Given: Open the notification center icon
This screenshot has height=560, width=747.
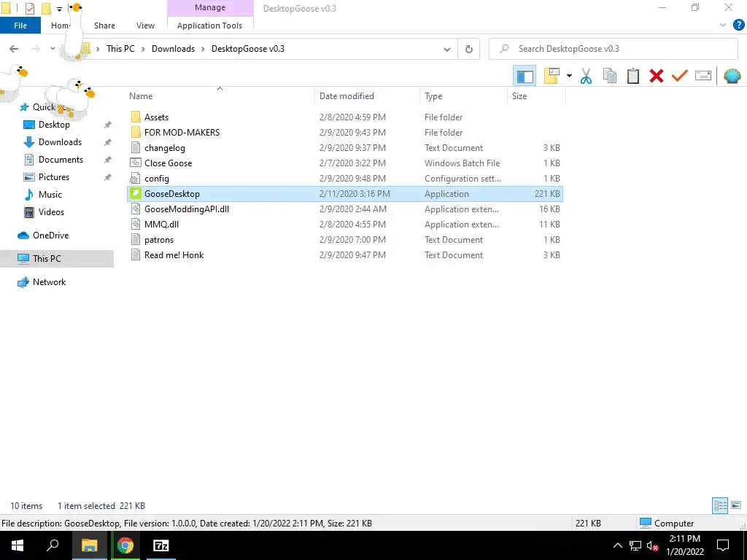Looking at the screenshot, I should [x=723, y=545].
